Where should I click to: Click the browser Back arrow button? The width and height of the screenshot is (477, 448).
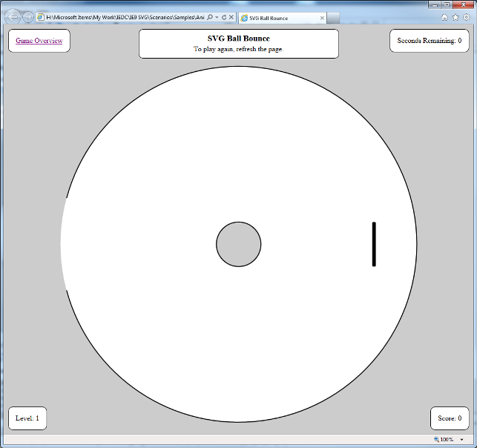[x=13, y=17]
